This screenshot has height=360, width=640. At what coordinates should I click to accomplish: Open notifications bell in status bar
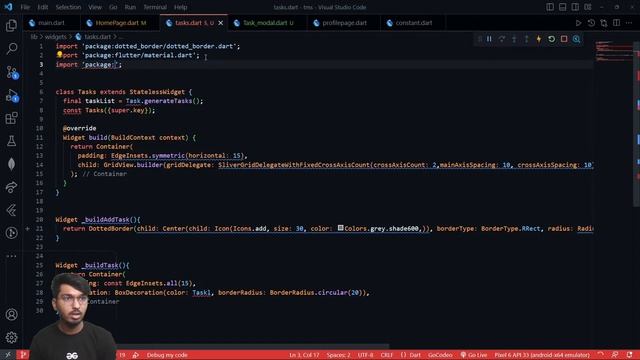coord(629,355)
